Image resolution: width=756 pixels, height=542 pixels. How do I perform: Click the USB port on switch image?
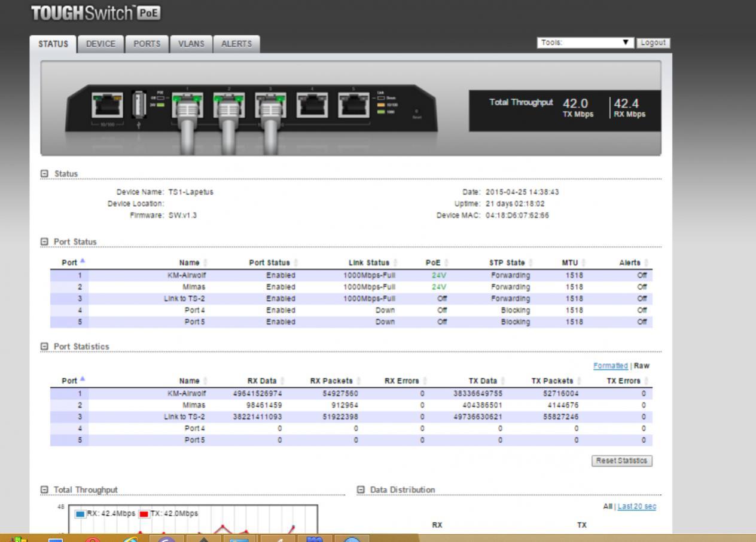click(139, 105)
